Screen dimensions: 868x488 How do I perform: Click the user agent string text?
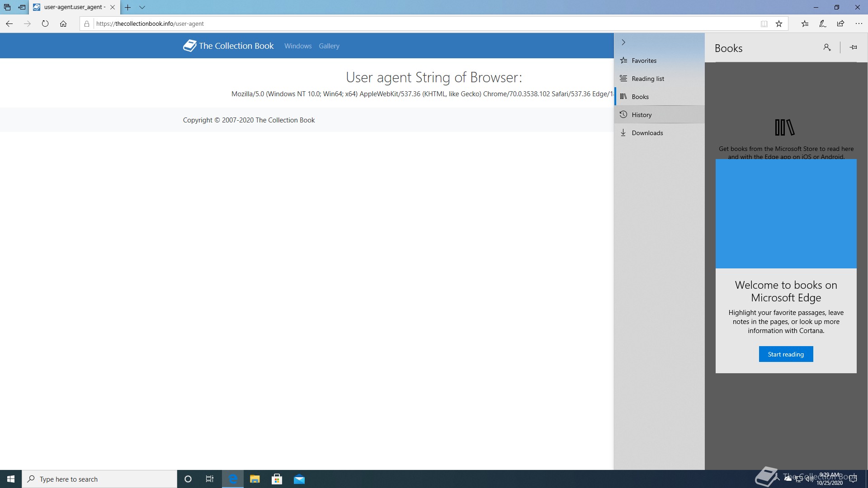pos(422,94)
